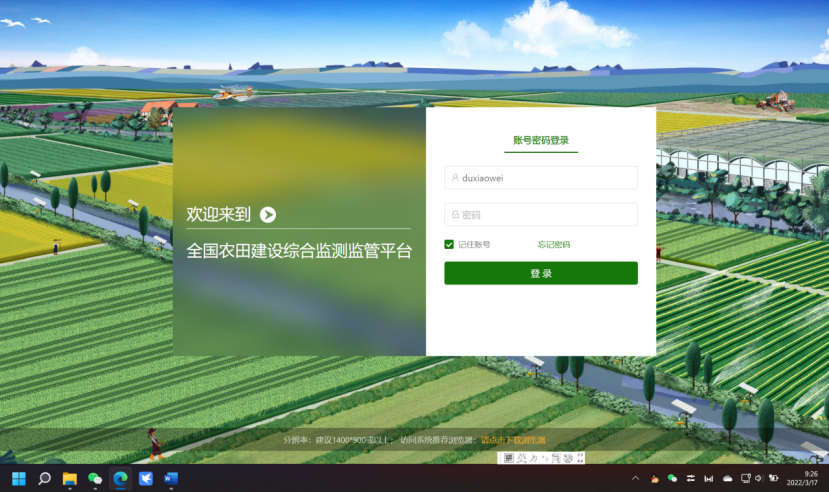Viewport: 829px width, 492px height.
Task: Expand the hidden system tray icons
Action: point(635,479)
